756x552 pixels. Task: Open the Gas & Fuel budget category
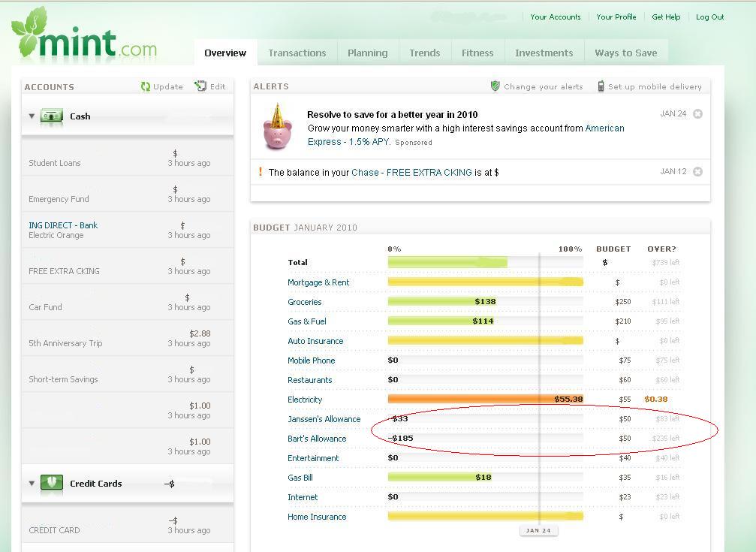point(306,321)
